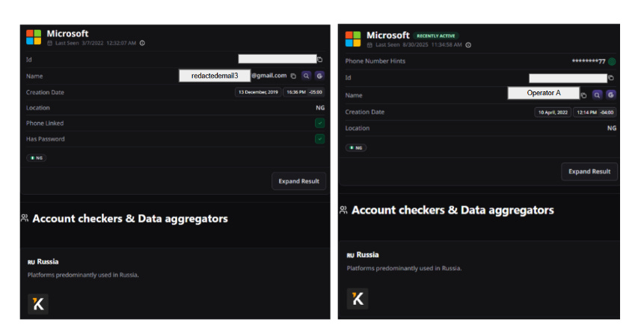Click the info icon beside 12:32:07 AM
The height and width of the screenshot is (331, 644).
[x=142, y=43]
